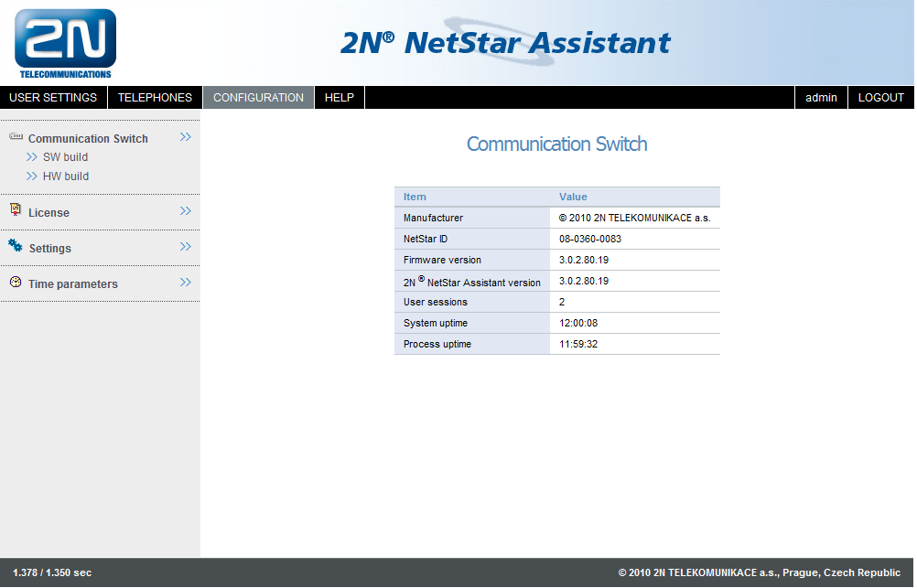Open the License sidebar item
The height and width of the screenshot is (588, 917).
49,213
